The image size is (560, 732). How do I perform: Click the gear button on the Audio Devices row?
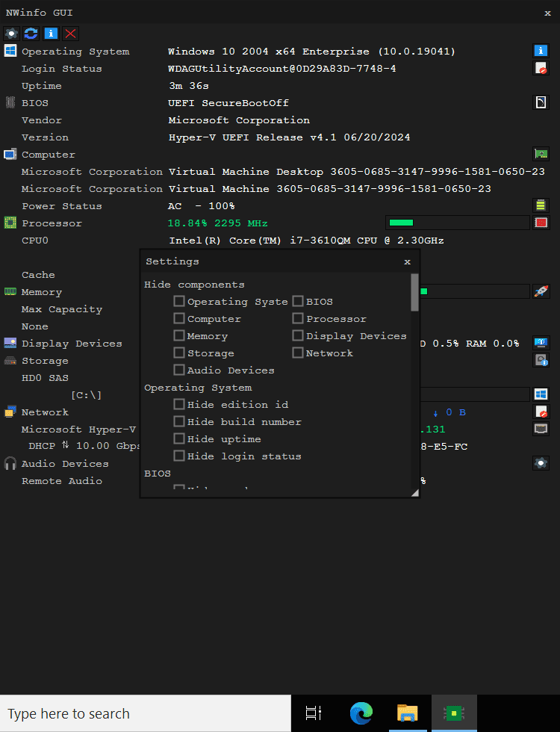pyautogui.click(x=541, y=463)
